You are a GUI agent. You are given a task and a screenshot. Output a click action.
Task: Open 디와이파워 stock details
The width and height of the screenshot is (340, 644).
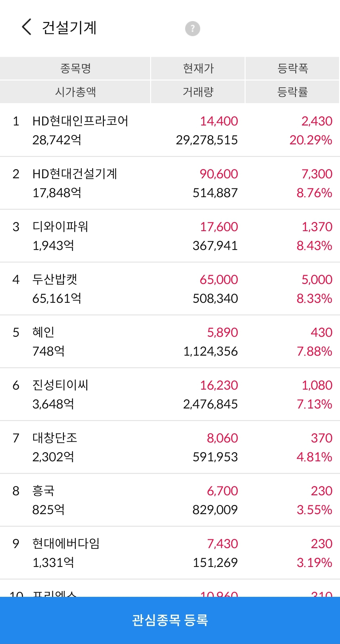[x=170, y=236]
